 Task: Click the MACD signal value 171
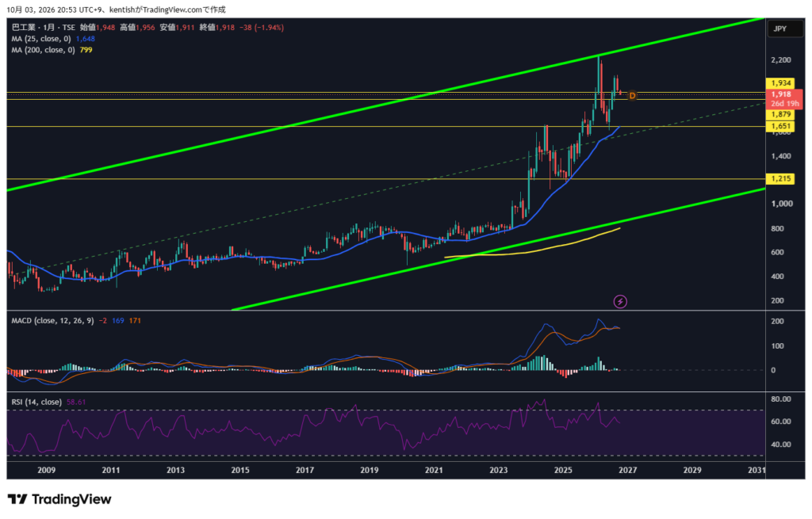(x=135, y=321)
